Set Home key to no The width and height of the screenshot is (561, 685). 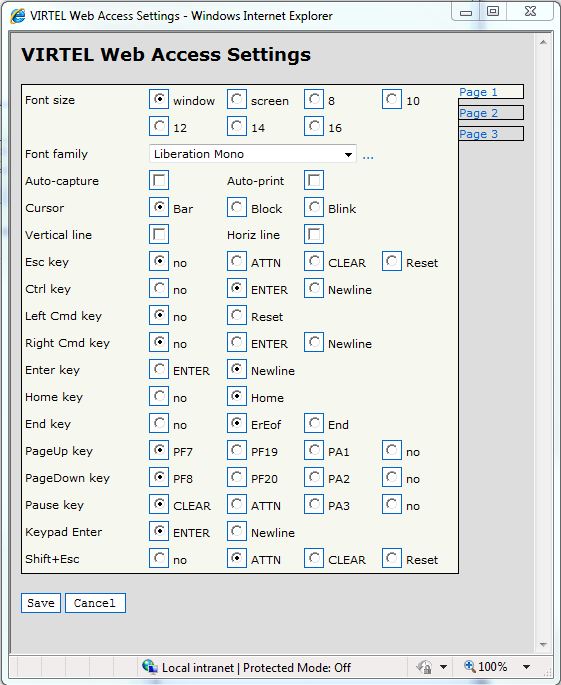[x=159, y=396]
